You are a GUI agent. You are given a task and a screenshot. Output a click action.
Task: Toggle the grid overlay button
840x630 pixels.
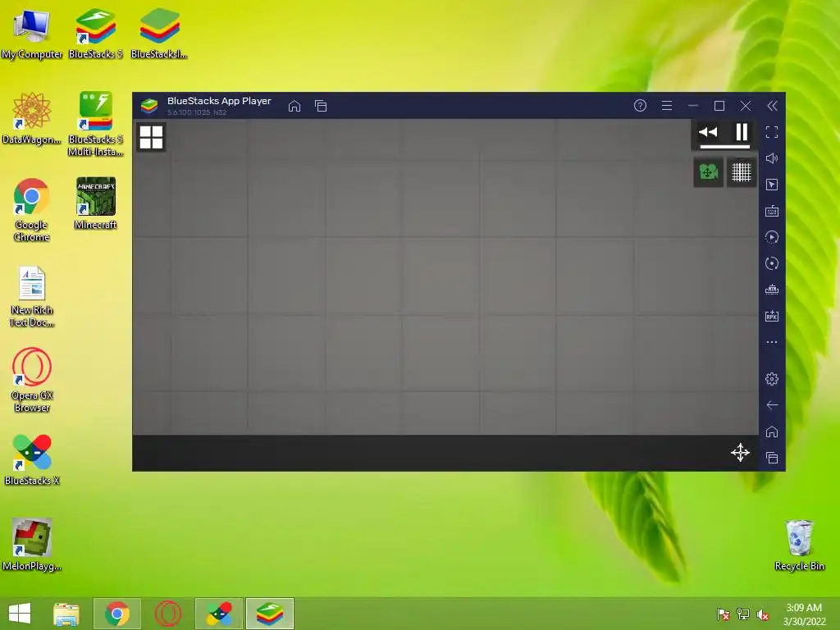coord(742,172)
